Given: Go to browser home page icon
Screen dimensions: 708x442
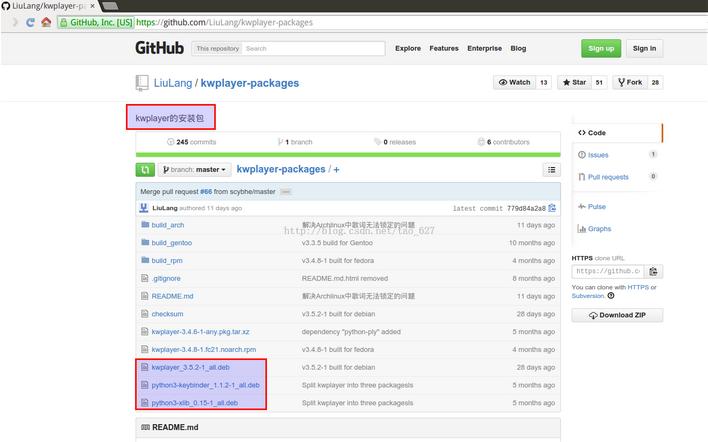Looking at the screenshot, I should click(46, 22).
